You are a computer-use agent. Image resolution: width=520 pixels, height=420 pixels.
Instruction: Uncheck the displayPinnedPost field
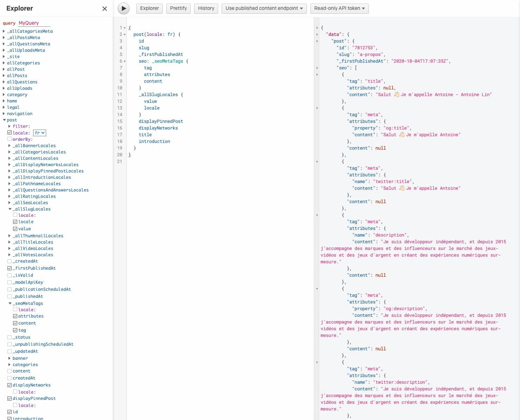10,399
